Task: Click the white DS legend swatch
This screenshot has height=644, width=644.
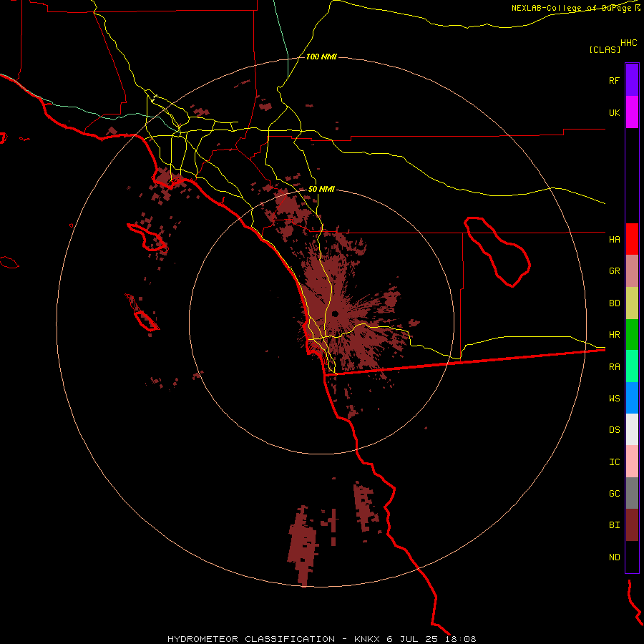Action: pyautogui.click(x=632, y=429)
